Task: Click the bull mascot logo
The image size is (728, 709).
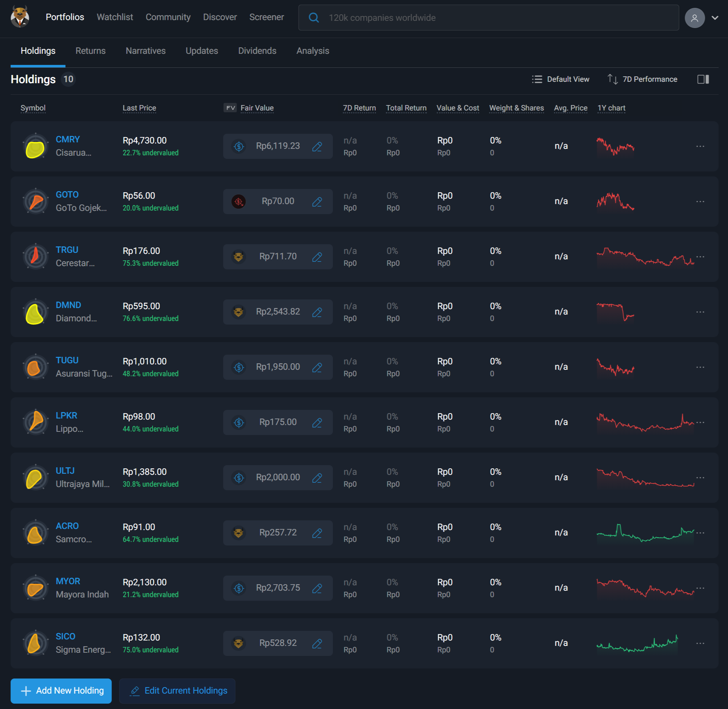Action: [x=20, y=17]
